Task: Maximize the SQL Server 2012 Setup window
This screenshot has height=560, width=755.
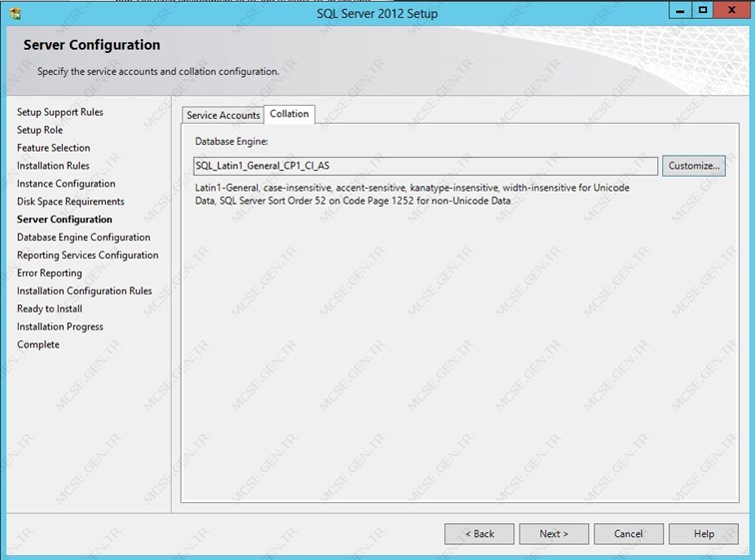Action: point(703,11)
